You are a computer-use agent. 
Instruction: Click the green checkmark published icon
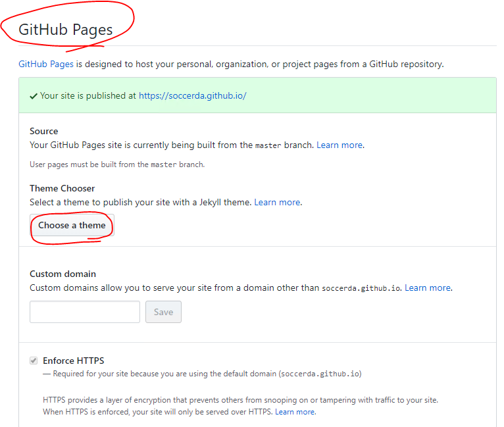point(34,96)
